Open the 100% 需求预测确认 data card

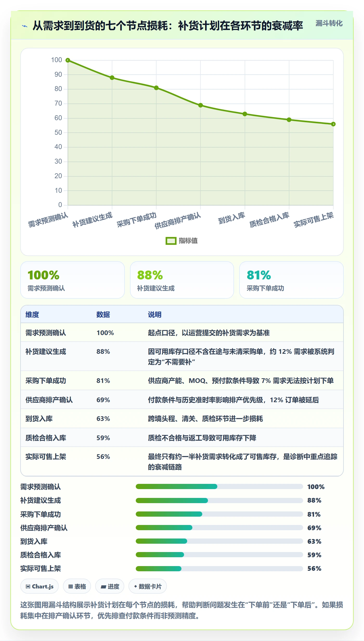(73, 280)
